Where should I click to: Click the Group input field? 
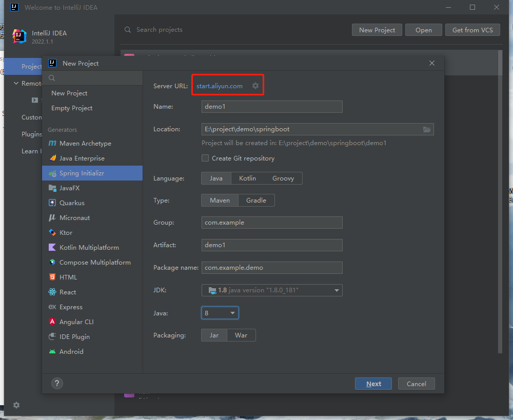[272, 223]
